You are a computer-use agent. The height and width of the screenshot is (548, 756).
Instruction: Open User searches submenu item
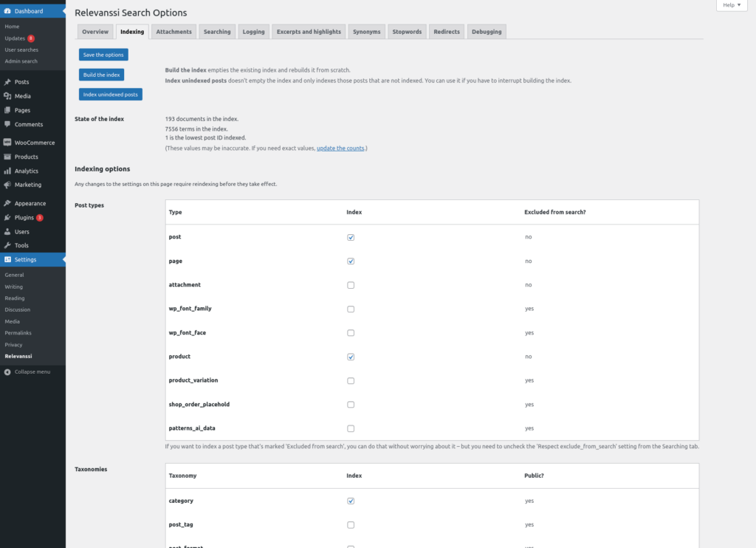click(21, 49)
